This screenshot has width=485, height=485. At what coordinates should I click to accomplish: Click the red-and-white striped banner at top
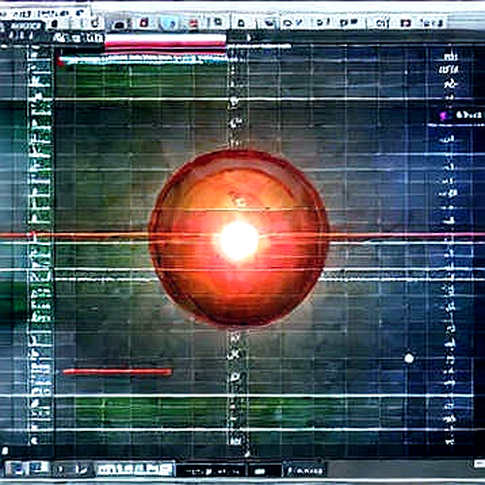pos(165,43)
